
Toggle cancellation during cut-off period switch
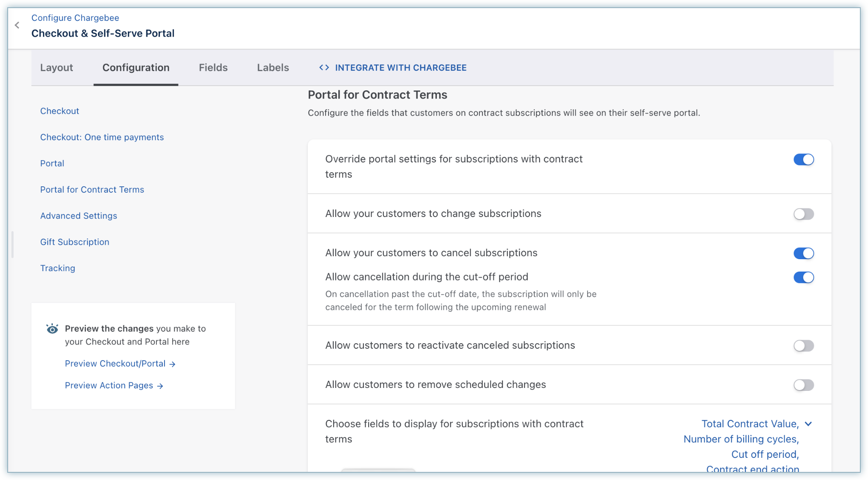[803, 278]
